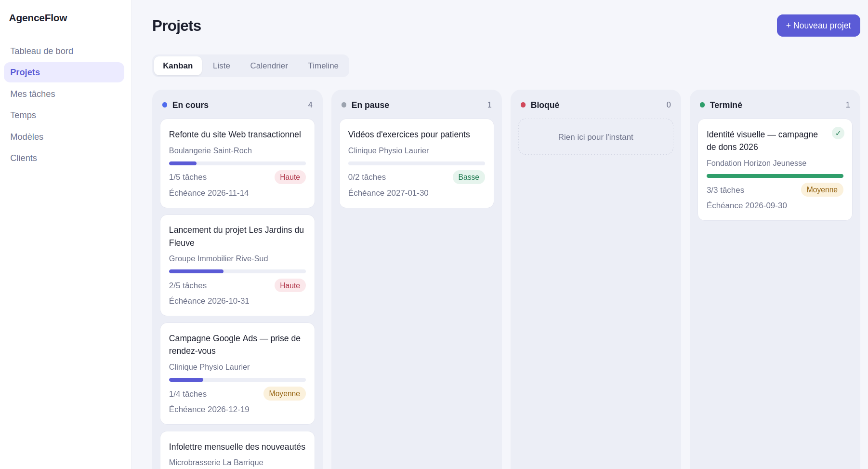Image resolution: width=868 pixels, height=469 pixels.
Task: Open Temps in the sidebar
Action: [x=64, y=115]
